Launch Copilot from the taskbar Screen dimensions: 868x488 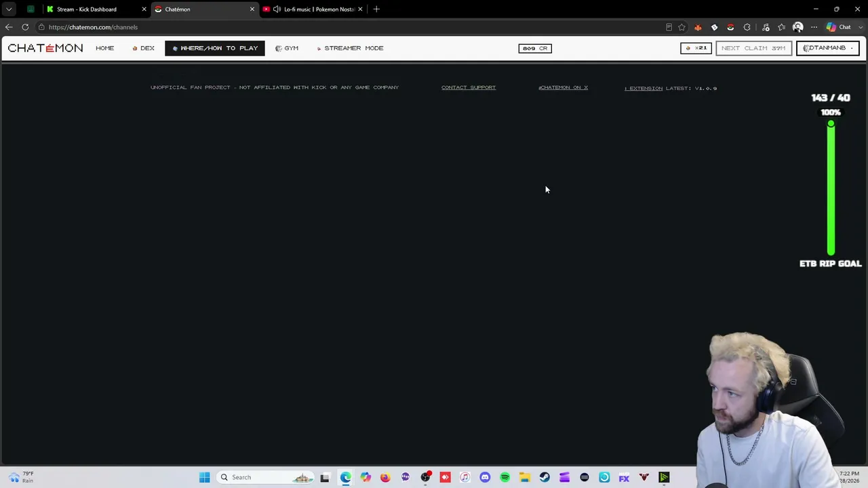[366, 477]
